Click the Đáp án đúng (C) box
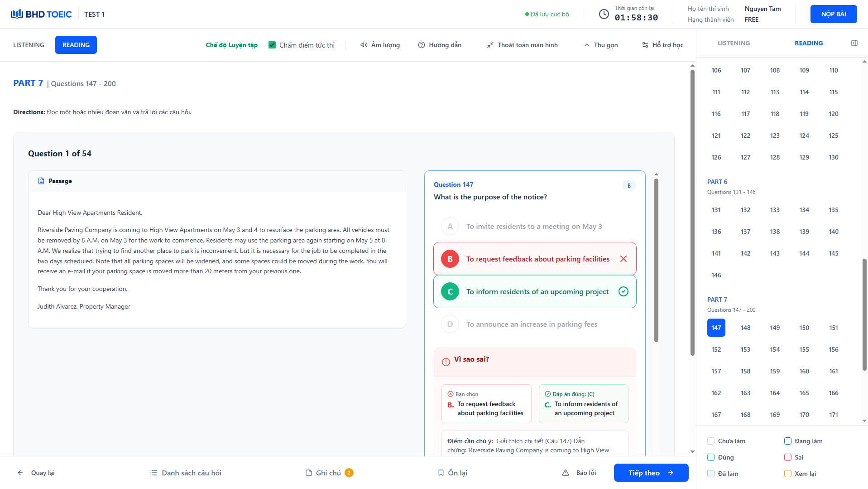 pos(583,404)
